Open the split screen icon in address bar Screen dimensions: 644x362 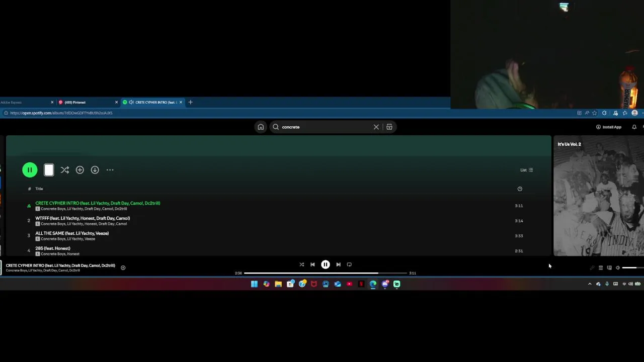tap(579, 113)
